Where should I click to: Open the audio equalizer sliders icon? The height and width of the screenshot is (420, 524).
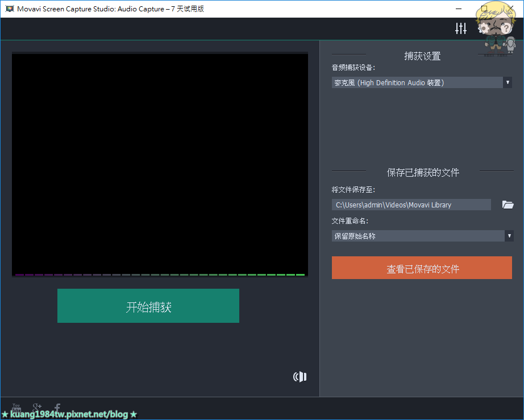[x=461, y=28]
